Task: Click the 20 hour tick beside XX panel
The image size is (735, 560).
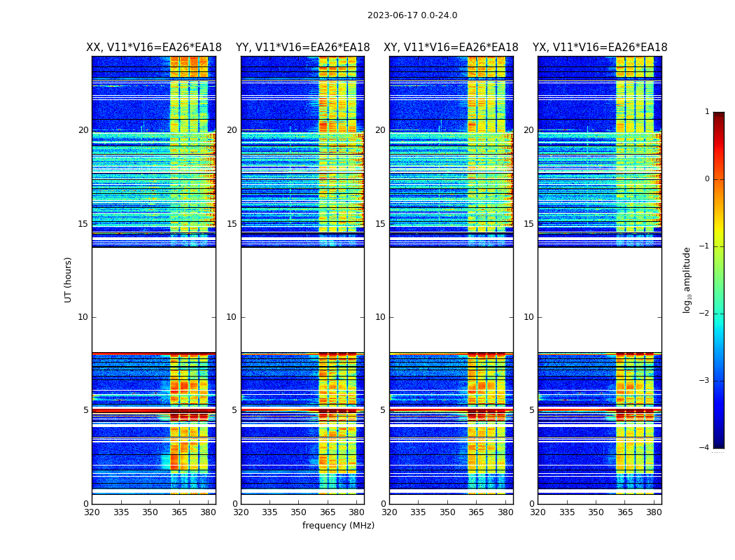Action: pos(83,130)
